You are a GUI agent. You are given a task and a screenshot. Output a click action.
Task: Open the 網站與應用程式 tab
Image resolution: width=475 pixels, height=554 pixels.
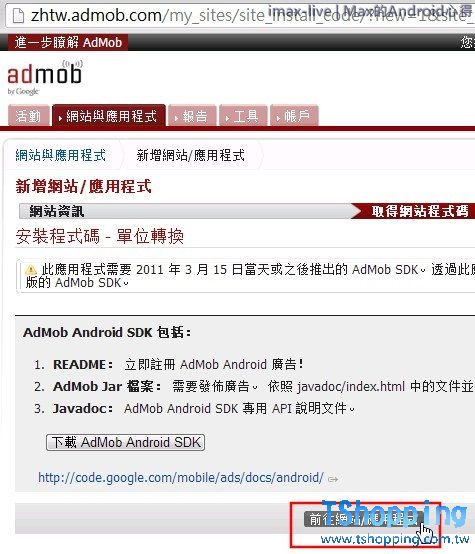pyautogui.click(x=109, y=116)
